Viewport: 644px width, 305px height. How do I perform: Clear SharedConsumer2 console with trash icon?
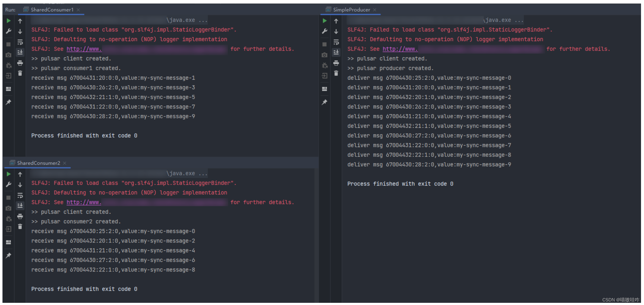tap(20, 226)
